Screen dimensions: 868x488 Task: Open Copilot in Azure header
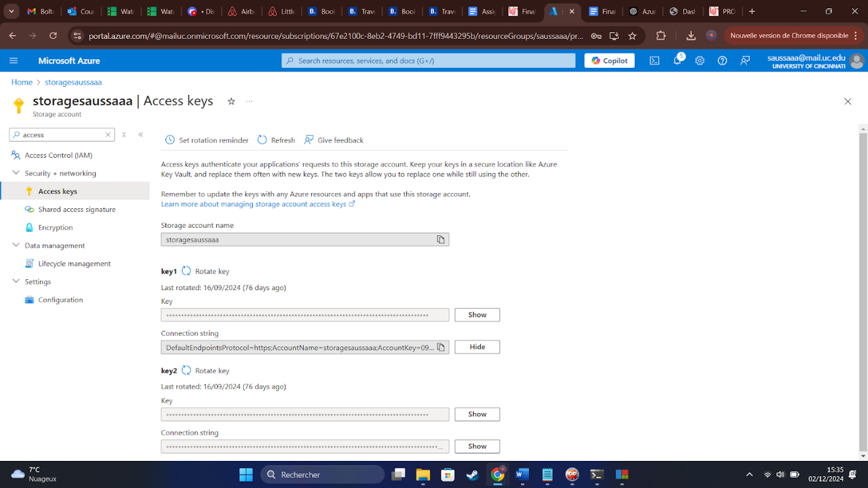click(609, 60)
